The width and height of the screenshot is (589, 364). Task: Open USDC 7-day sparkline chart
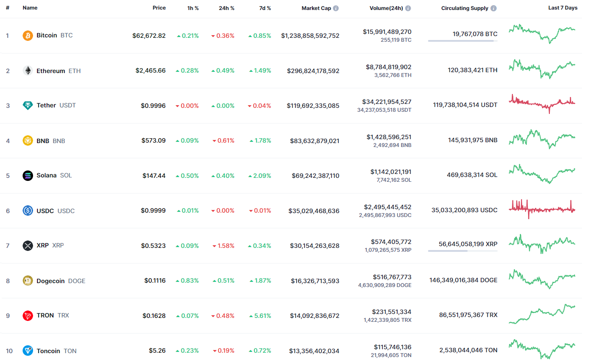pyautogui.click(x=542, y=209)
